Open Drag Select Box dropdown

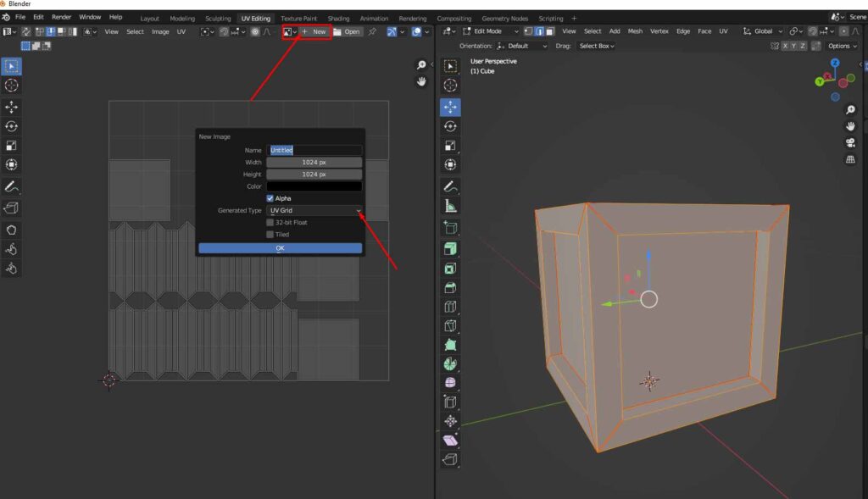coord(596,46)
